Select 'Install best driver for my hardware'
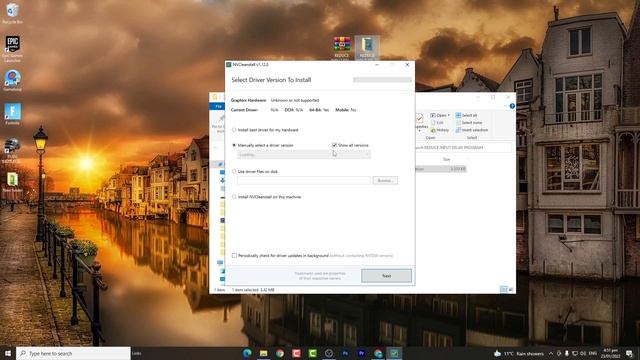 265,130
